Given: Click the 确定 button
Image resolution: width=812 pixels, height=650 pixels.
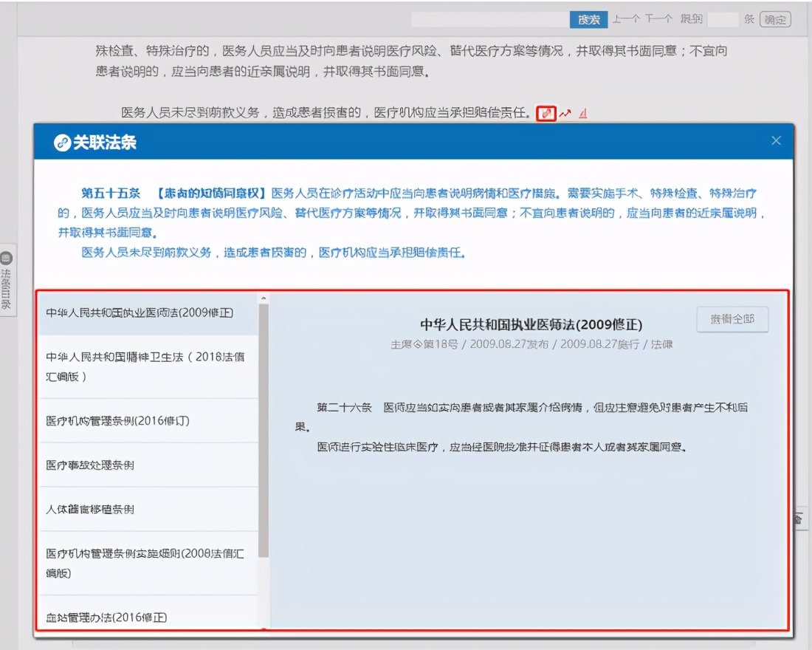Looking at the screenshot, I should [774, 20].
